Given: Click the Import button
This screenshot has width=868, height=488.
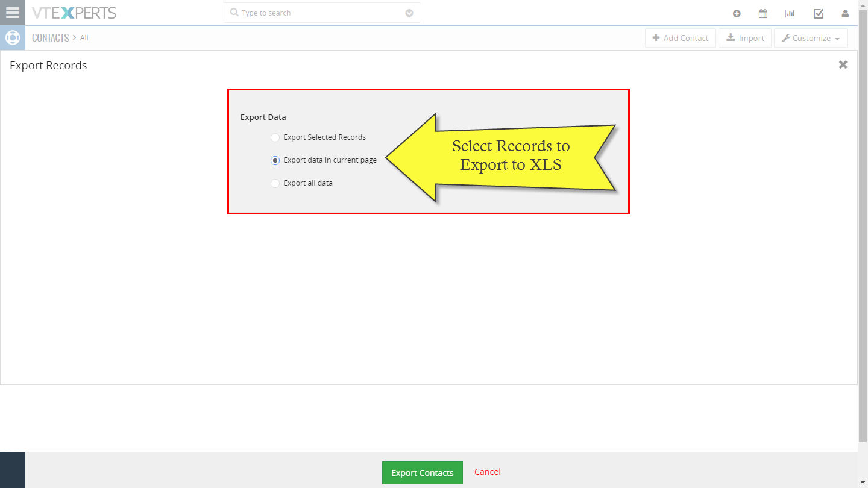Looking at the screenshot, I should tap(745, 38).
